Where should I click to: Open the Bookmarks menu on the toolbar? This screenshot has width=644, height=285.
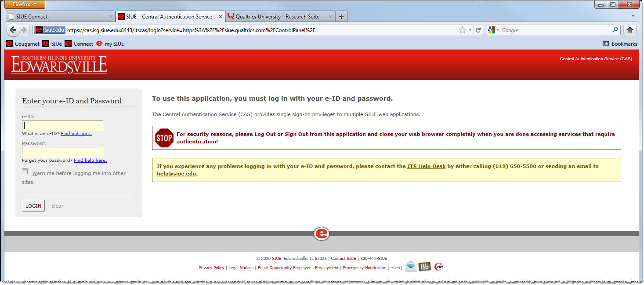point(619,44)
